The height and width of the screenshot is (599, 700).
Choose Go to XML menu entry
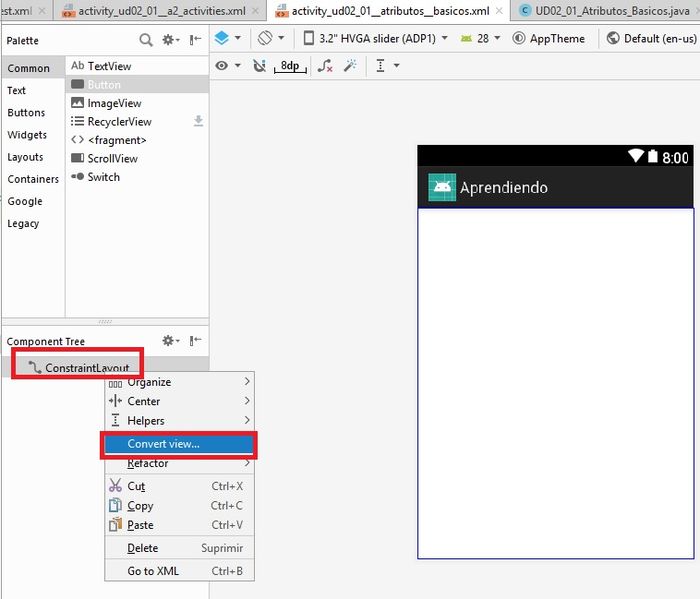(179, 571)
